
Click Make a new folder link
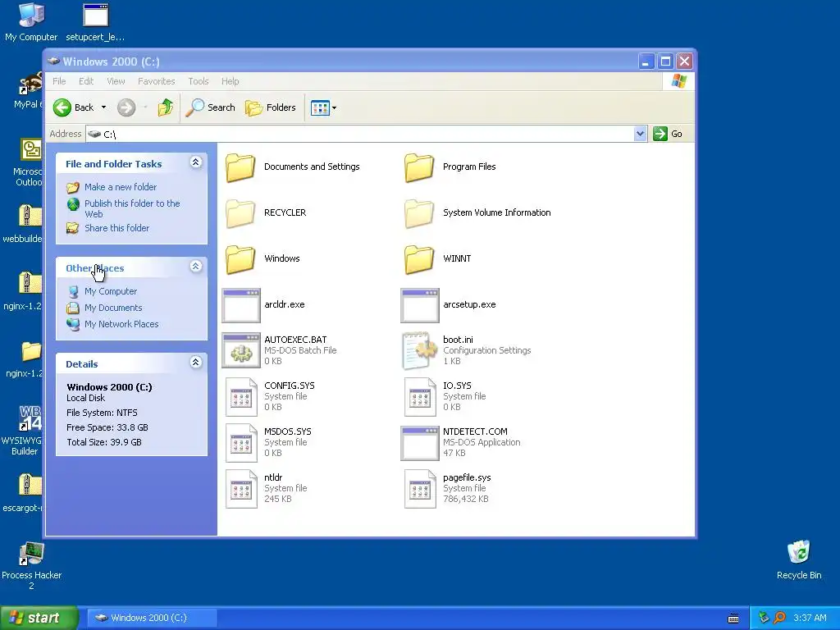coord(121,187)
